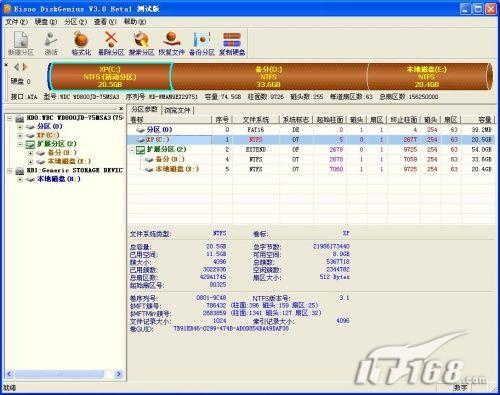This screenshot has height=395, width=500.
Task: Click the 复制硬盘 (copy disk) toolbar icon
Action: click(232, 43)
